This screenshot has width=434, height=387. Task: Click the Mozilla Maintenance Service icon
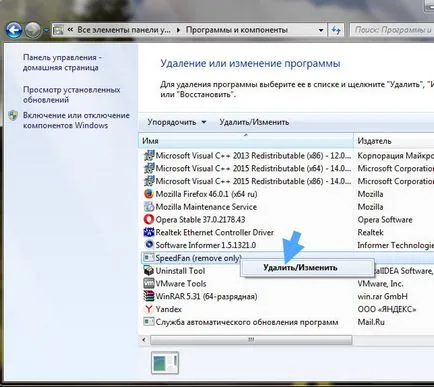[x=149, y=207]
